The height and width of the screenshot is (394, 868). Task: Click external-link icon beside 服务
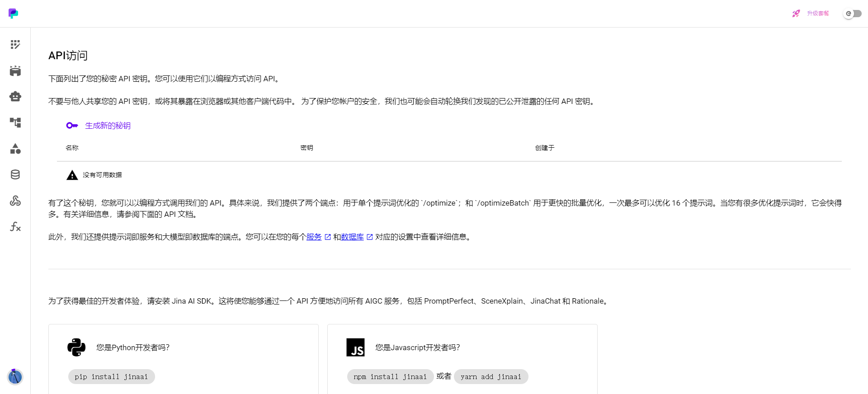point(328,237)
